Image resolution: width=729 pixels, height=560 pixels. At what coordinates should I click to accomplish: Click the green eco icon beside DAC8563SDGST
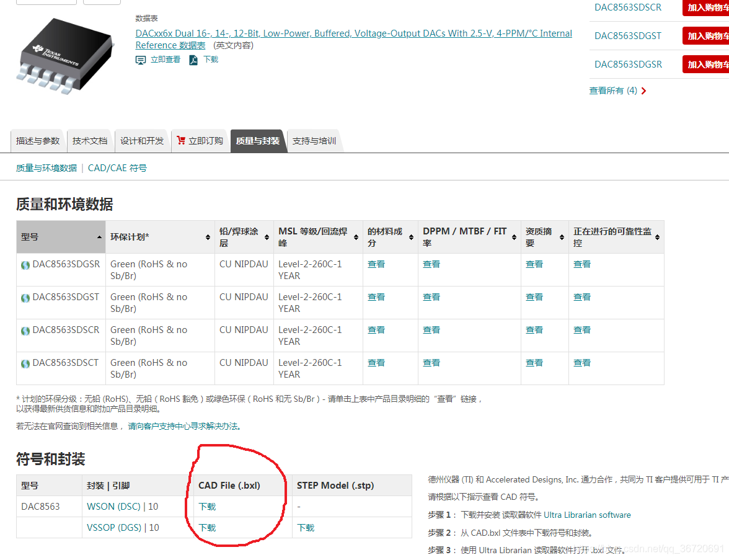pyautogui.click(x=25, y=298)
